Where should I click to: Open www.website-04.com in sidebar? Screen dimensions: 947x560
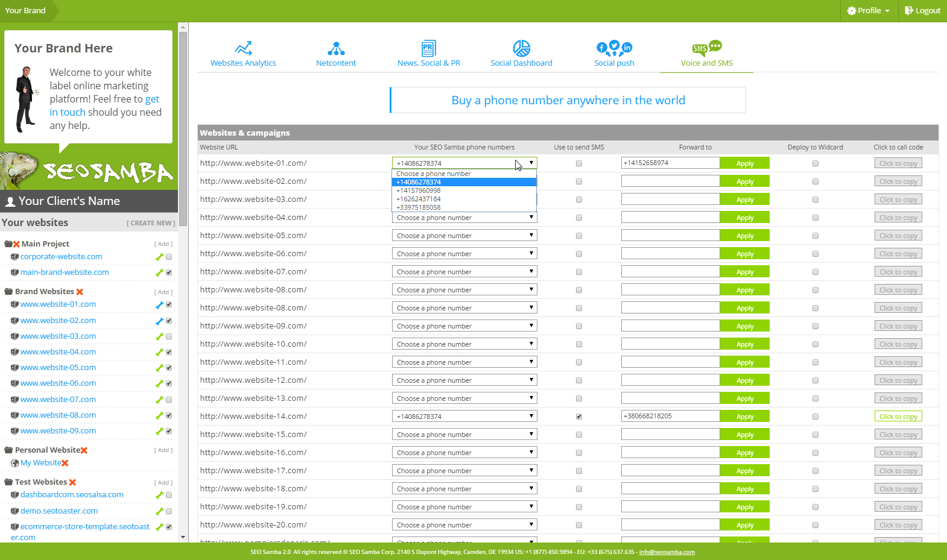point(58,352)
